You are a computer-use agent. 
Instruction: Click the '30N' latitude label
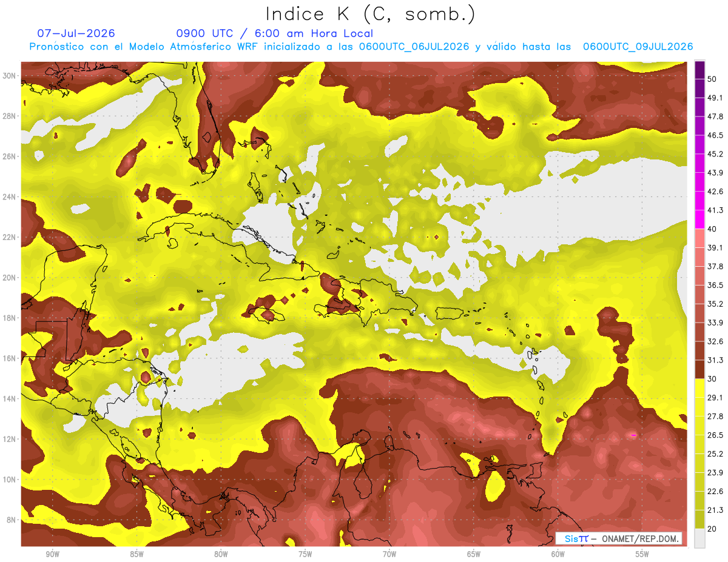(10, 76)
